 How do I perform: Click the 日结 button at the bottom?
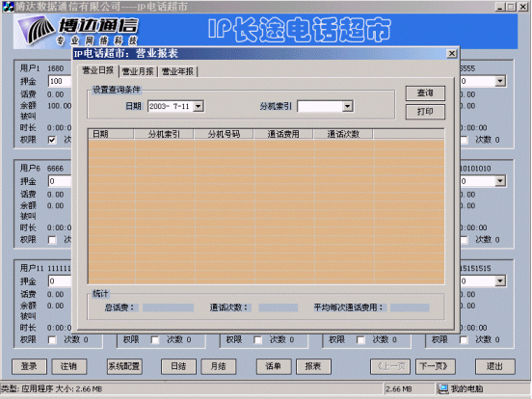tap(178, 366)
